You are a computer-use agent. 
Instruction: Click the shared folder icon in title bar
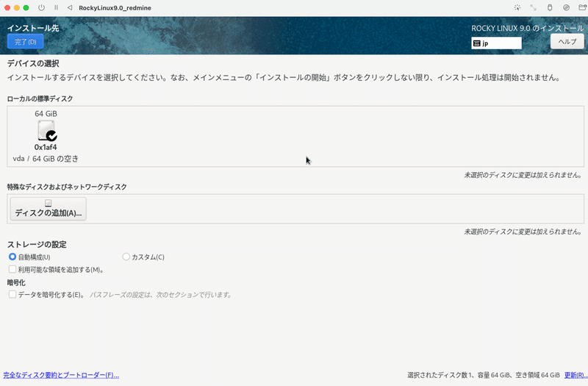(x=582, y=7)
